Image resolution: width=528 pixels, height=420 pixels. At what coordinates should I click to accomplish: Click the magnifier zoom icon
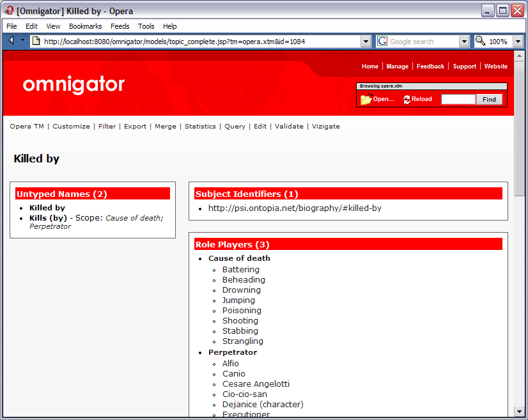[479, 40]
